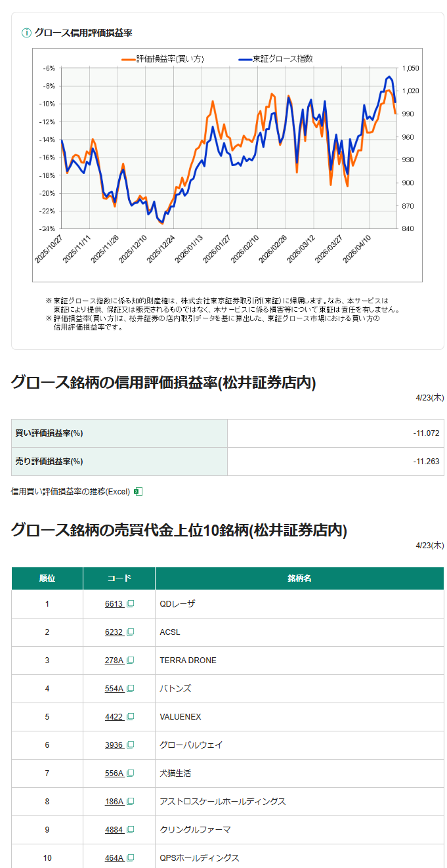Click the copy icon beside code 6232

tap(130, 632)
